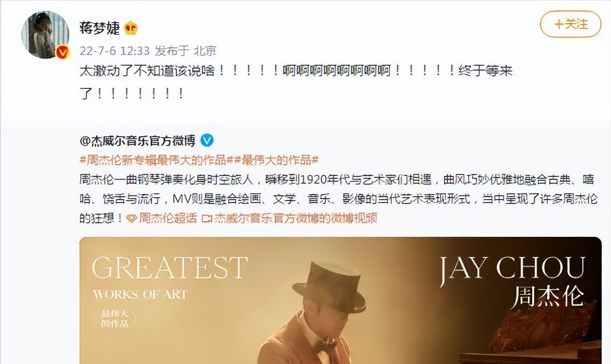Open @杰威尔音乐官方微博 account link

point(137,141)
